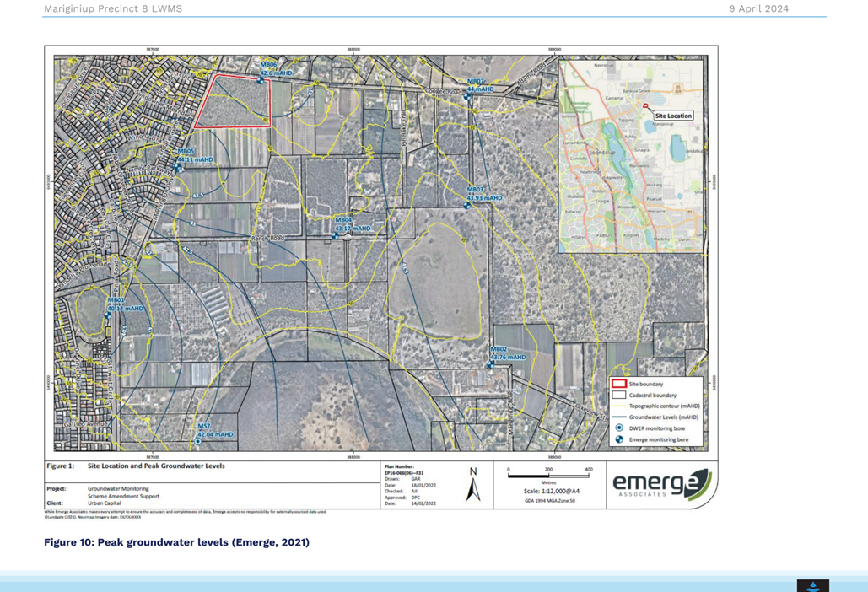This screenshot has height=592, width=868.
Task: Click the MS7 DWER bore marker
Action: (197, 442)
